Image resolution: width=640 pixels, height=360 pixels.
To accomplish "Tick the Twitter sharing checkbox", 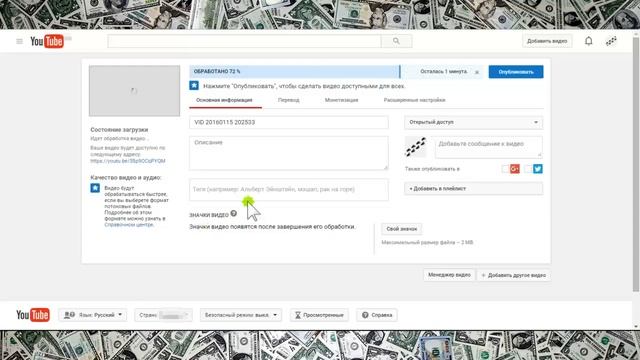I will [x=528, y=169].
